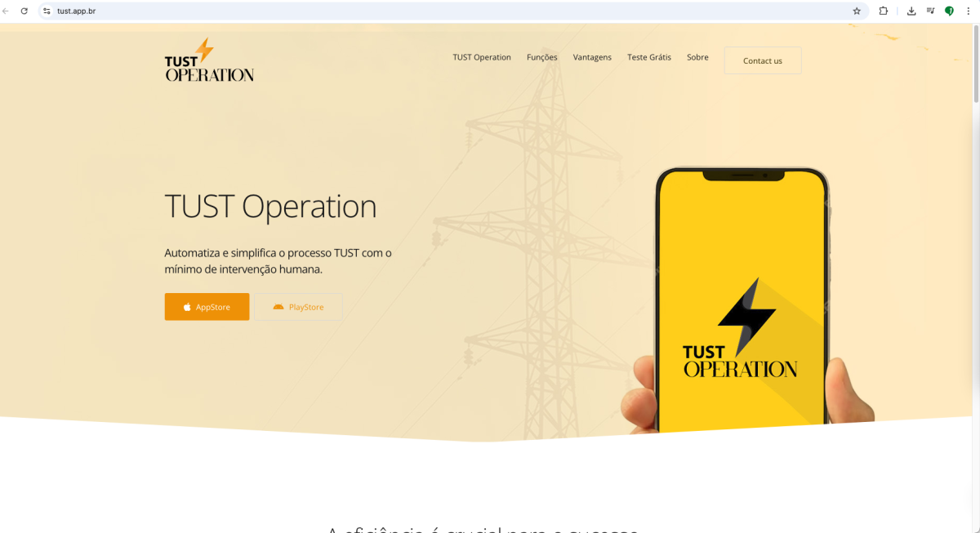Go back with the browser back arrow

(x=7, y=11)
